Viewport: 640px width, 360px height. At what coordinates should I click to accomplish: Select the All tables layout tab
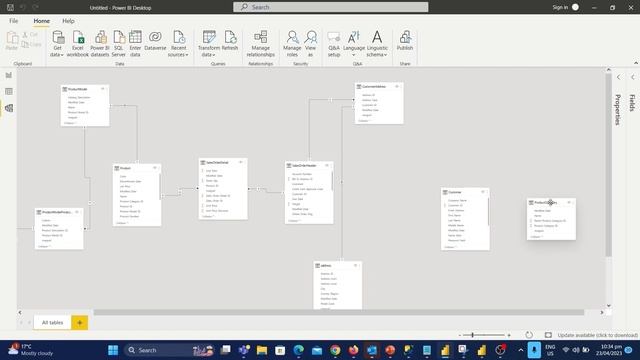tap(52, 322)
